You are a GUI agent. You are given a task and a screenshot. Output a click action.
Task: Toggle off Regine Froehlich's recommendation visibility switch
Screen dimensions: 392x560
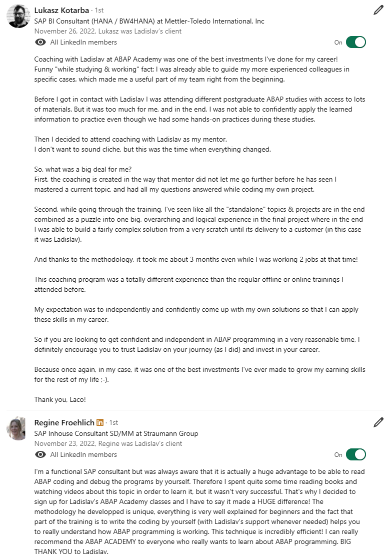coord(356,454)
